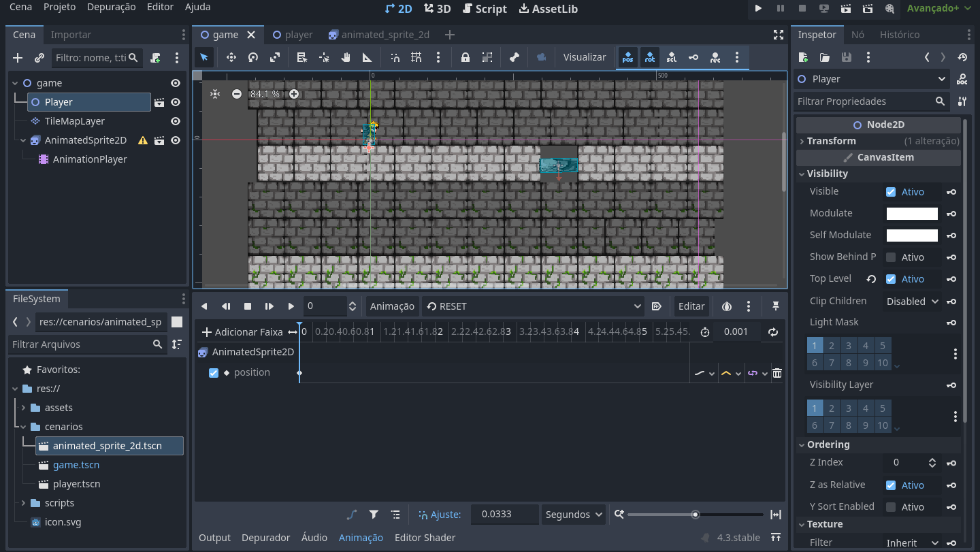The height and width of the screenshot is (552, 980).
Task: Open the Player node documentation icon
Action: tap(962, 79)
